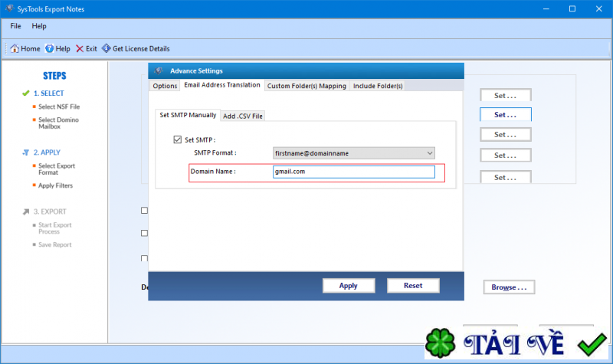The image size is (613, 364).
Task: Click the Home text in toolbar
Action: point(31,48)
